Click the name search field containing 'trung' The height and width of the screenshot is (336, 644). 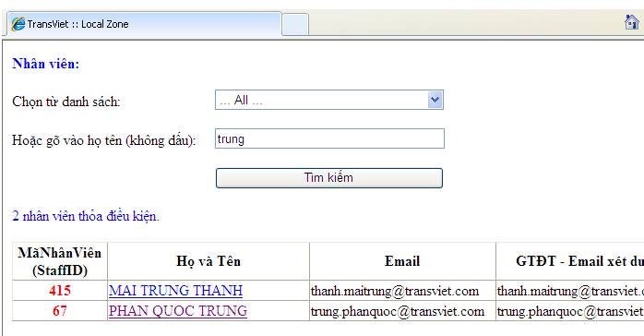point(329,138)
